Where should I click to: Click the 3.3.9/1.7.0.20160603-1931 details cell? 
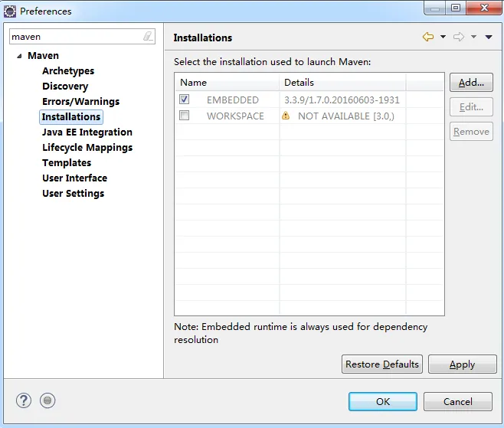point(342,100)
